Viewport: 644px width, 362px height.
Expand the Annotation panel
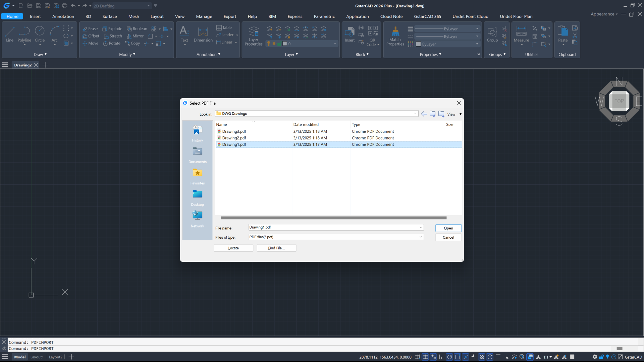pos(208,54)
